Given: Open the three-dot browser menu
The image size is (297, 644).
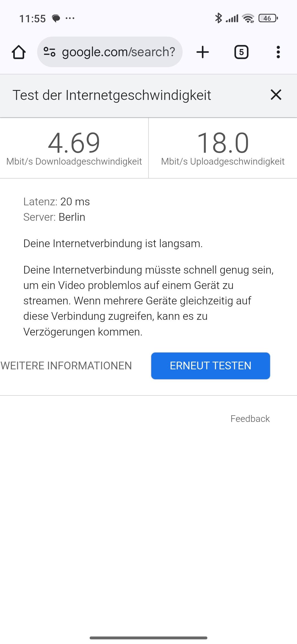Looking at the screenshot, I should coord(278,52).
